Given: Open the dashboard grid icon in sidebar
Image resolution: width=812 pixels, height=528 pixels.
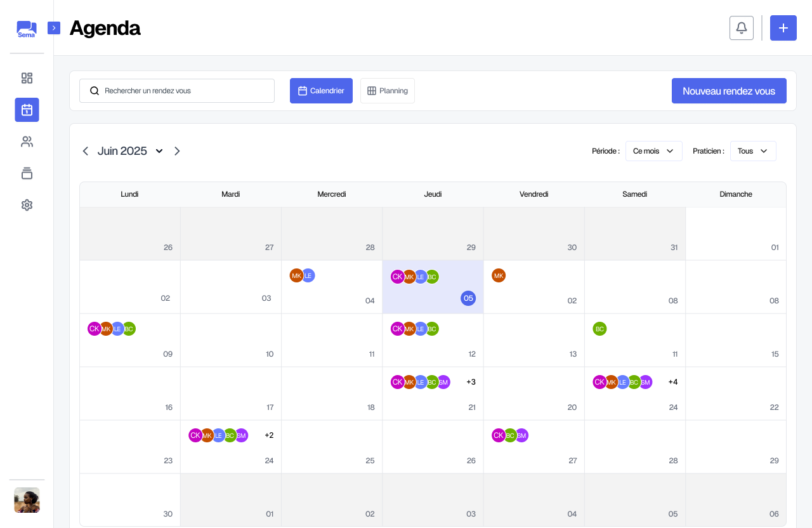Looking at the screenshot, I should click(x=27, y=78).
